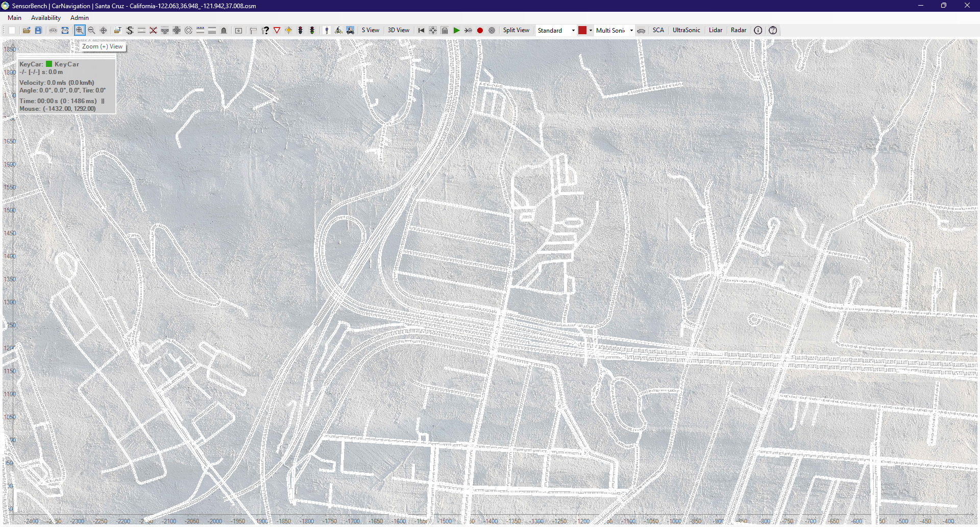Image resolution: width=980 pixels, height=527 pixels.
Task: Expand the Standard view mode dropdown
Action: [573, 31]
